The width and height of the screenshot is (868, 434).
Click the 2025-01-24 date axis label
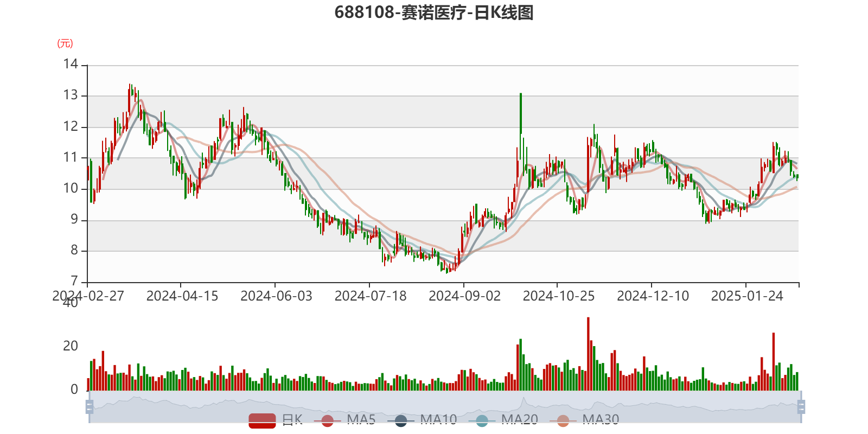click(747, 296)
